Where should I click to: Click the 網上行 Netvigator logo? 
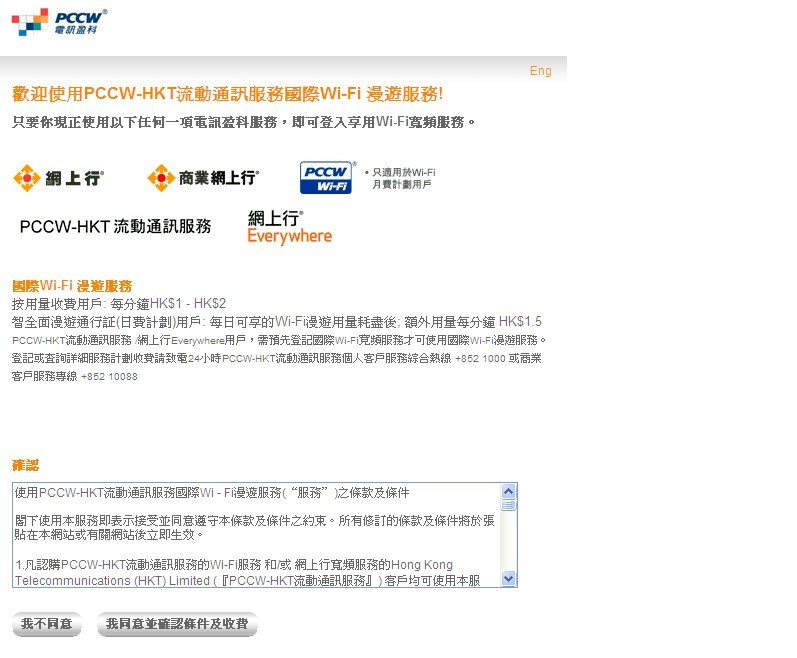(58, 179)
